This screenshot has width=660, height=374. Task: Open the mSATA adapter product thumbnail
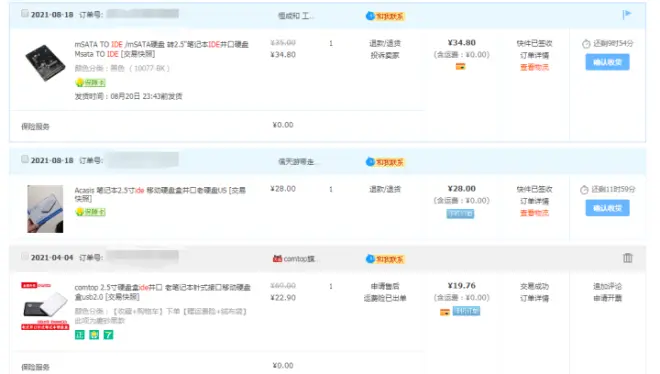coord(45,63)
